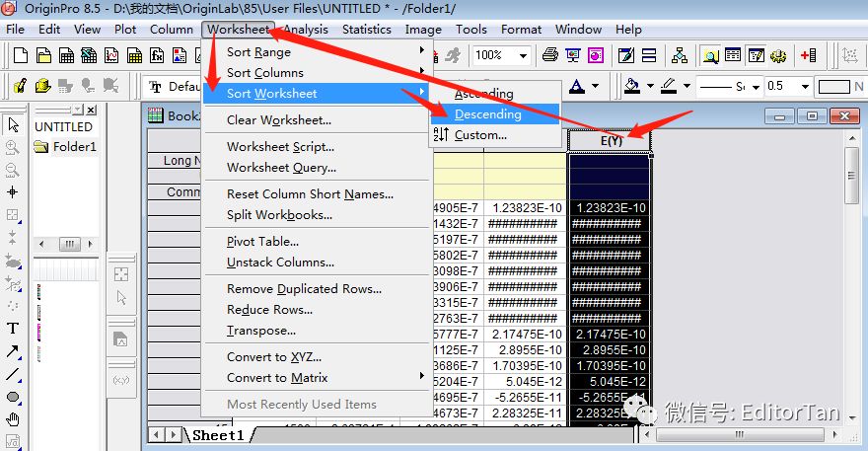Image resolution: width=868 pixels, height=451 pixels.
Task: Select the Screen Reader crosshair tool
Action: point(13,192)
